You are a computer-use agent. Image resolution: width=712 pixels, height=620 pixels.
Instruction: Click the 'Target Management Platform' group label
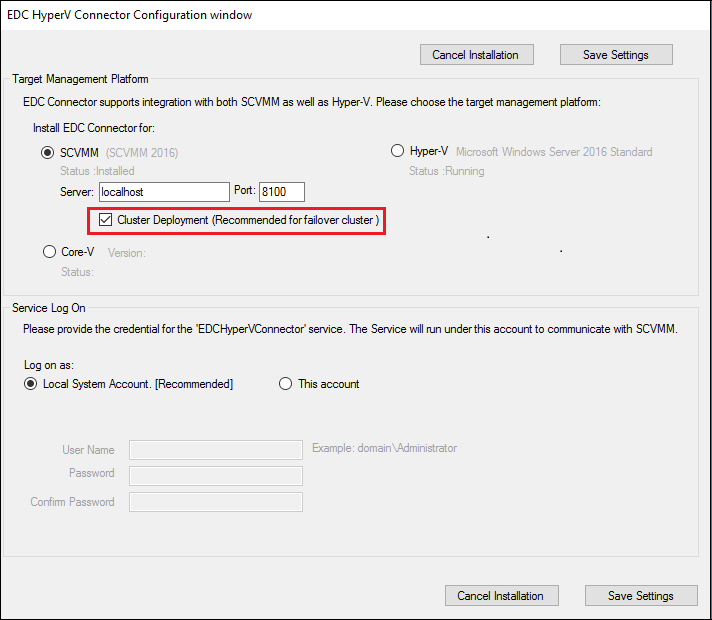[x=80, y=79]
